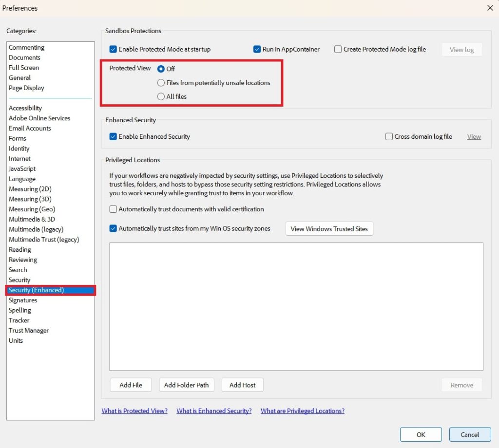499x448 pixels.
Task: Open Signatures category
Action: (x=23, y=300)
